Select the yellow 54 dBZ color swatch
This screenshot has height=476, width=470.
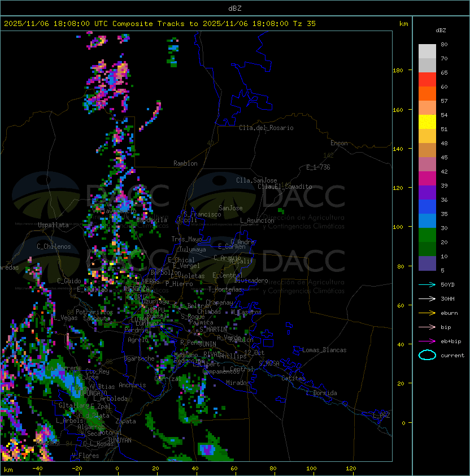[427, 122]
